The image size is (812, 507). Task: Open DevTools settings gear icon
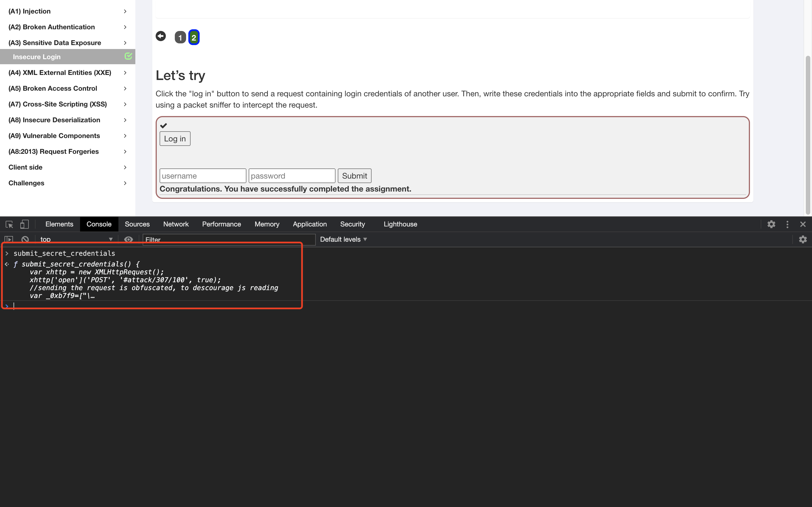coord(771,224)
